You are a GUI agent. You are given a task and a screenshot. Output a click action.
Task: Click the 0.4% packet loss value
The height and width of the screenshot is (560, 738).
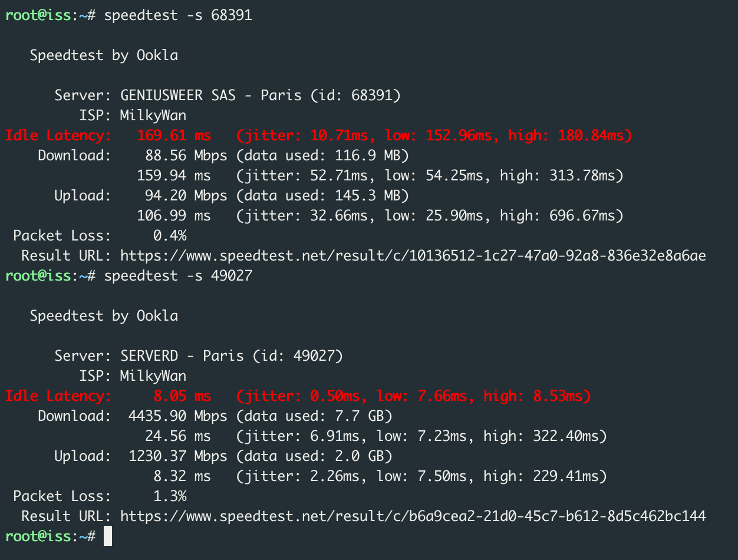coord(170,236)
